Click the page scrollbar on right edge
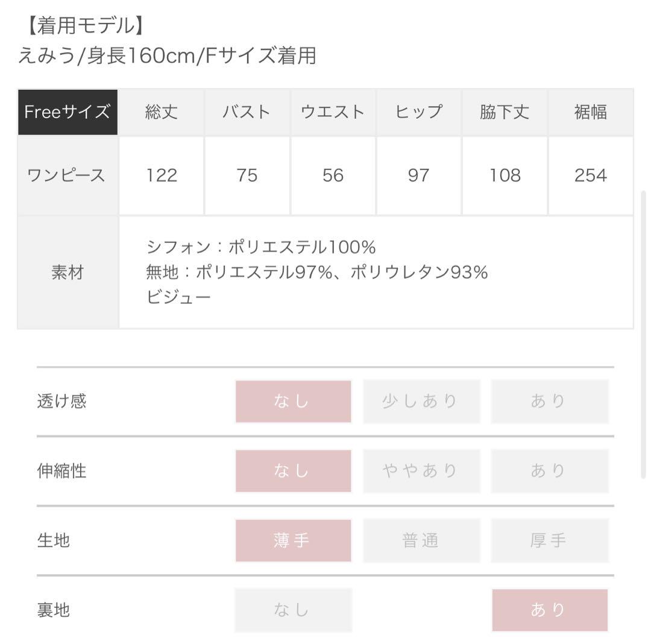Viewport: 651px width, 644px height. click(x=644, y=336)
